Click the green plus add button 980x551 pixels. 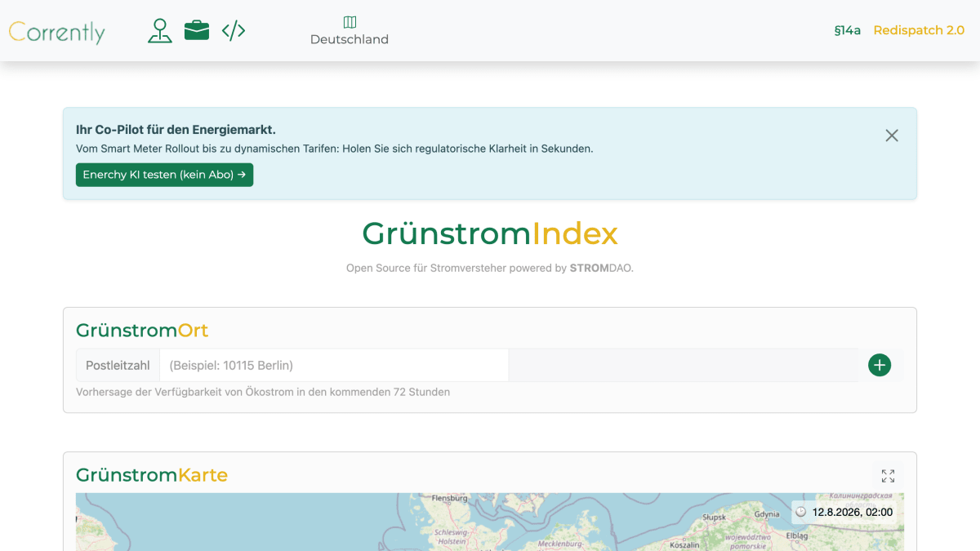pyautogui.click(x=880, y=365)
